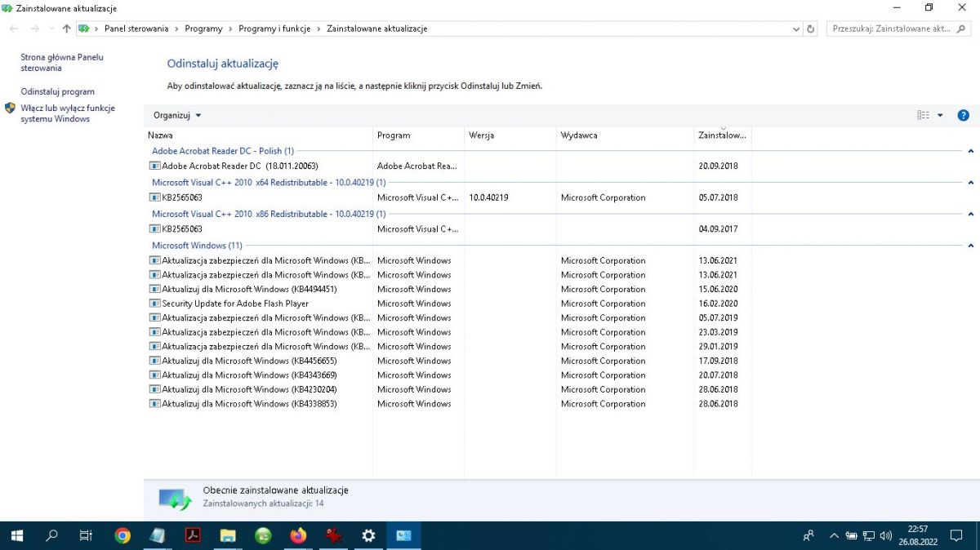Screen dimensions: 980x550
Task: Select Aktualizuj dla Microsoft Windows (KB4456655)
Action: click(448, 361)
